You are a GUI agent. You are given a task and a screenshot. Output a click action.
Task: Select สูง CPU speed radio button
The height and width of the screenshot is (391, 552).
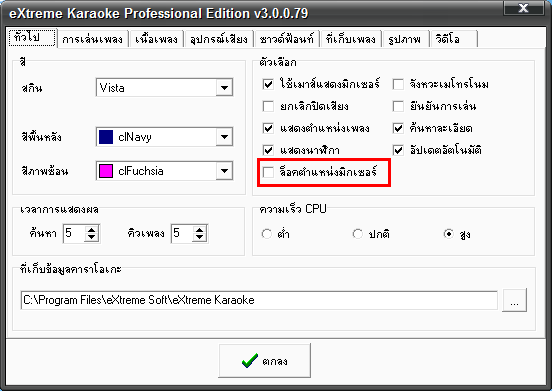point(448,234)
